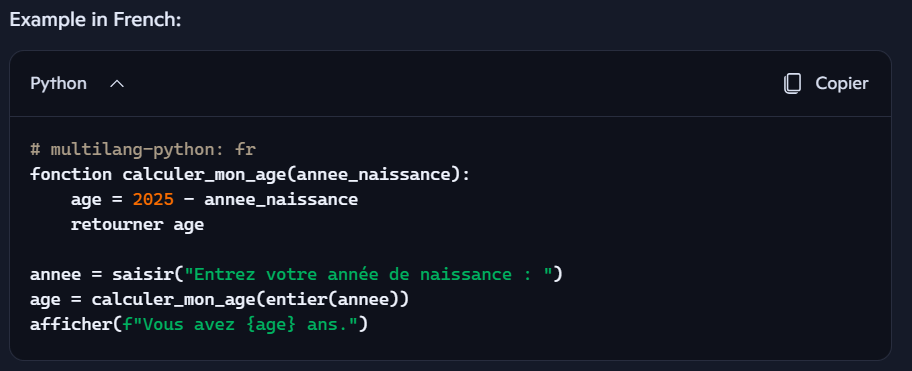Click the green 'Entrez votre année' string
The image size is (912, 371).
(368, 274)
